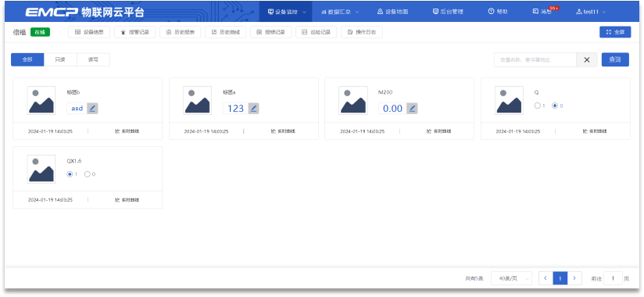Viewport: 644px width, 297px height.
Task: Click the 123 value field
Action: coord(236,109)
